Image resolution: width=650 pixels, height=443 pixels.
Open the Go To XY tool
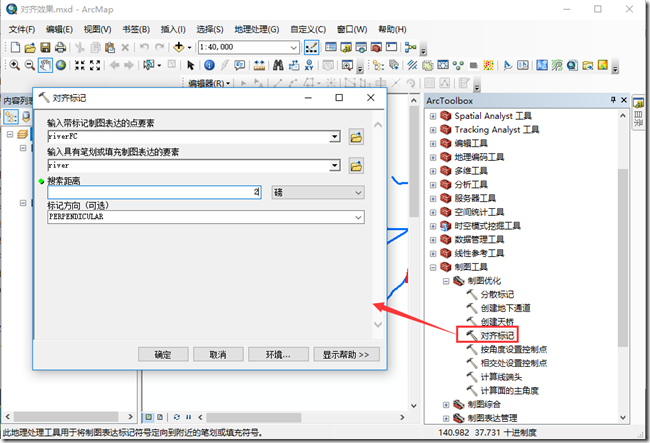coord(309,65)
